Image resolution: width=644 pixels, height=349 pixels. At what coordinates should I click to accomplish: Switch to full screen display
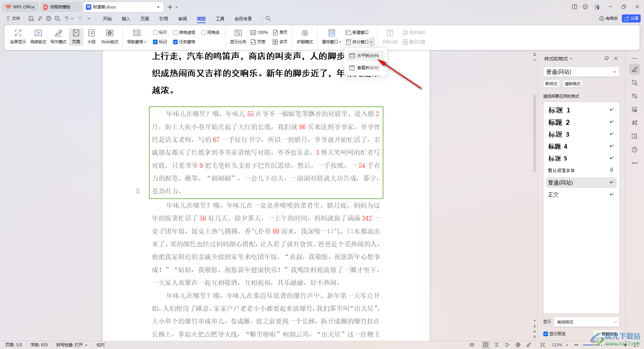tap(18, 37)
